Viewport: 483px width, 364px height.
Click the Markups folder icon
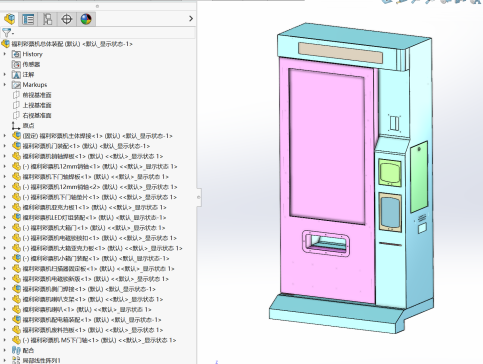16,85
